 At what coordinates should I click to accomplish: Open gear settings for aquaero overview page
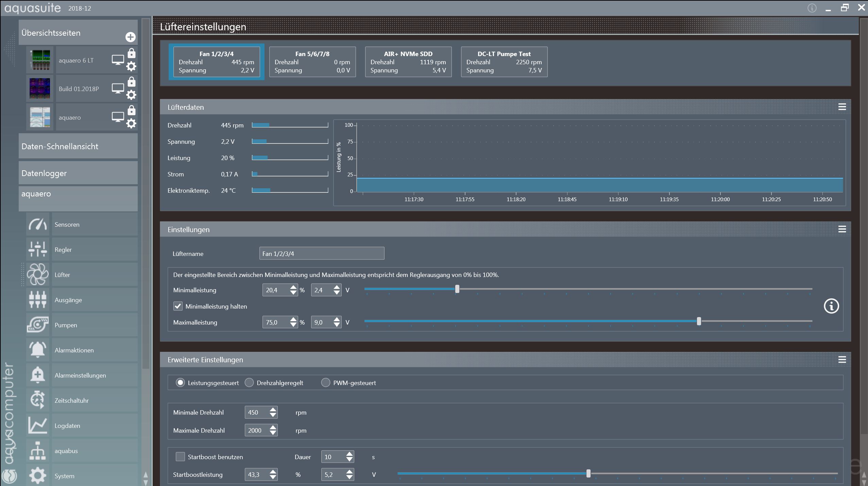point(131,123)
